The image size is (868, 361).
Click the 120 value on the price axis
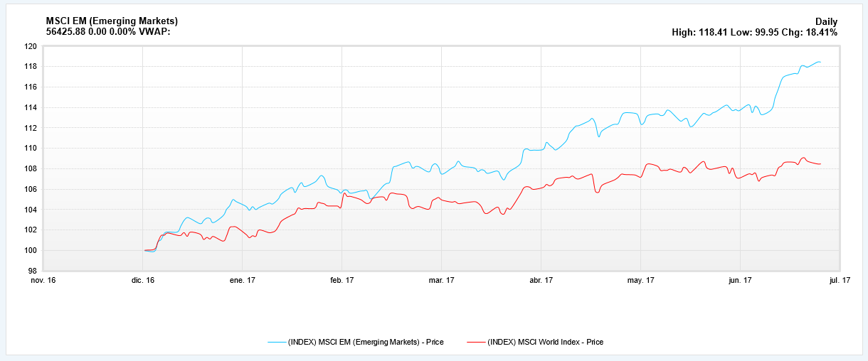pyautogui.click(x=30, y=46)
